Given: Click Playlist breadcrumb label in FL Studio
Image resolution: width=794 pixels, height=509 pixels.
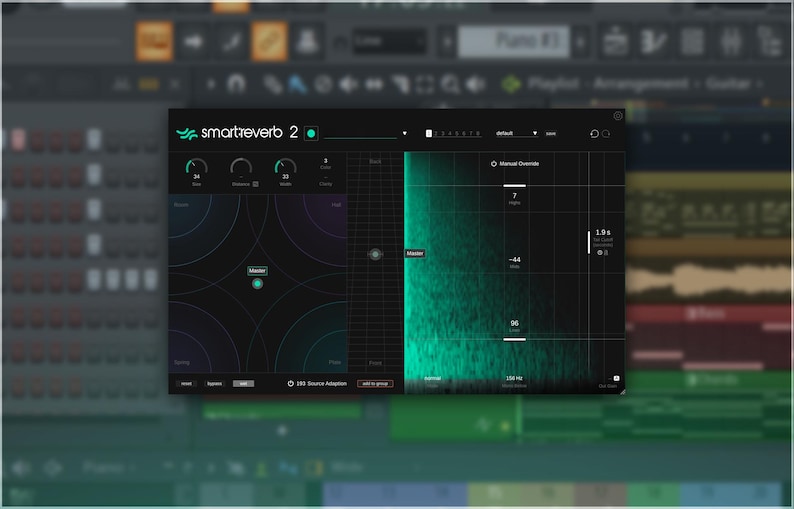Looking at the screenshot, I should 552,84.
